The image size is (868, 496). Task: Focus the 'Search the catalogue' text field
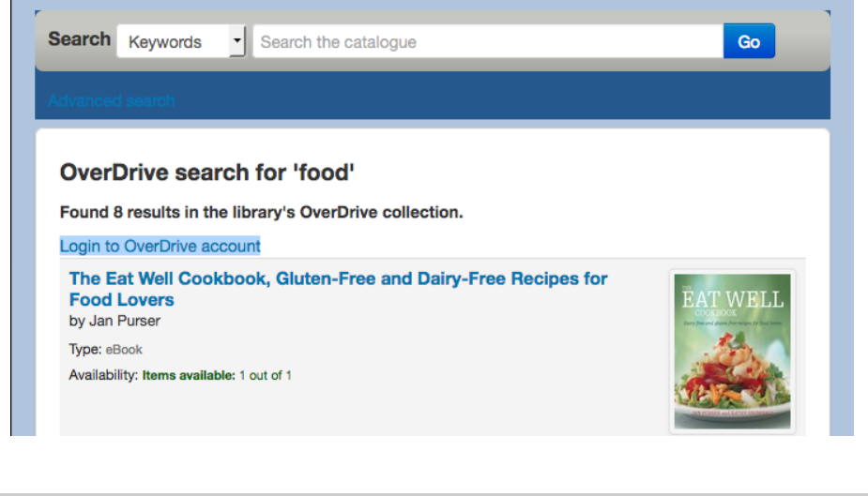(x=488, y=42)
